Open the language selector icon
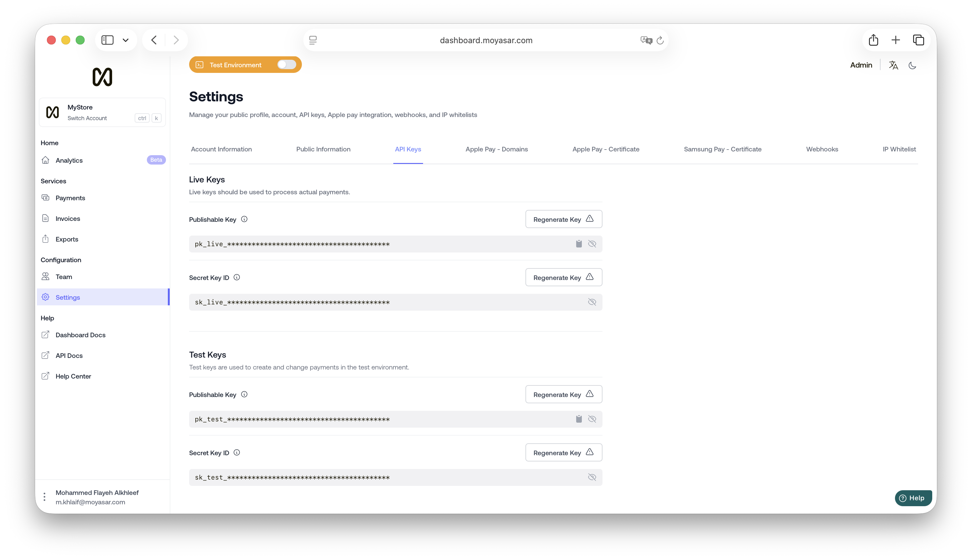Image resolution: width=972 pixels, height=560 pixels. point(893,65)
